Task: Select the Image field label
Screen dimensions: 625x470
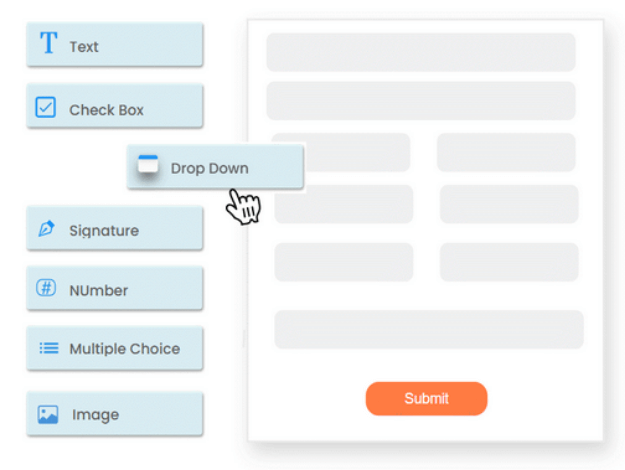Action: (95, 415)
